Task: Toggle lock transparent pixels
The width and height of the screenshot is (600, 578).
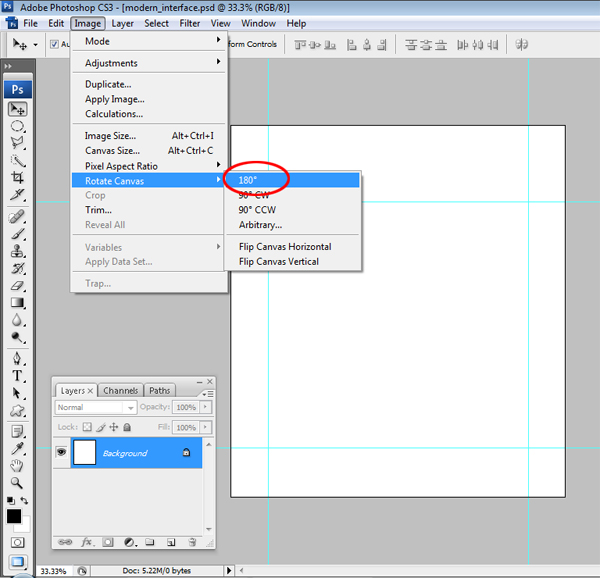Action: click(x=87, y=427)
